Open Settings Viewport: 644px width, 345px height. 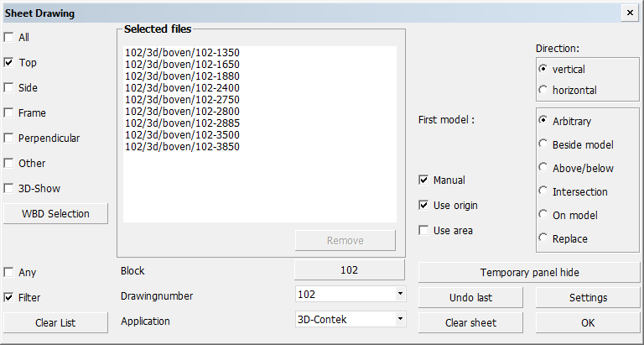point(588,298)
